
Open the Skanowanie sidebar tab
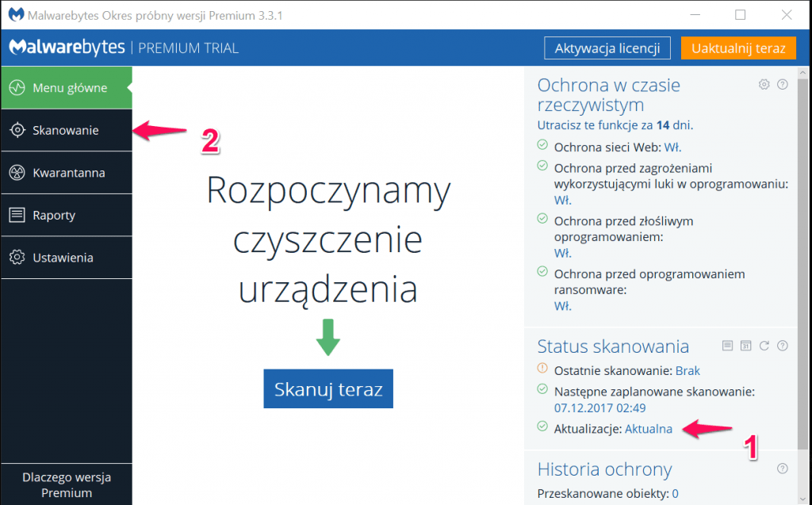tap(66, 130)
